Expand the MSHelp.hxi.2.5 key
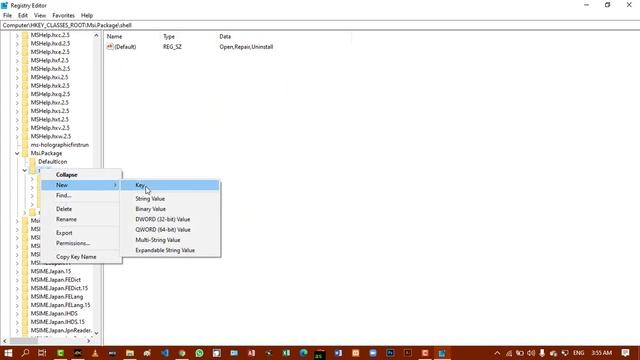This screenshot has width=640, height=360. tap(17, 77)
